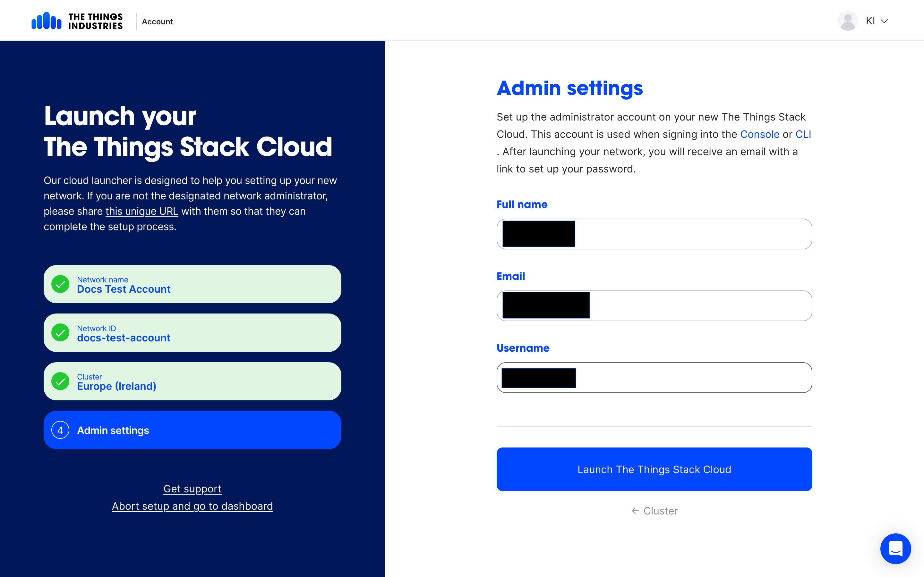Click the 'this unique URL' link

coord(142,212)
